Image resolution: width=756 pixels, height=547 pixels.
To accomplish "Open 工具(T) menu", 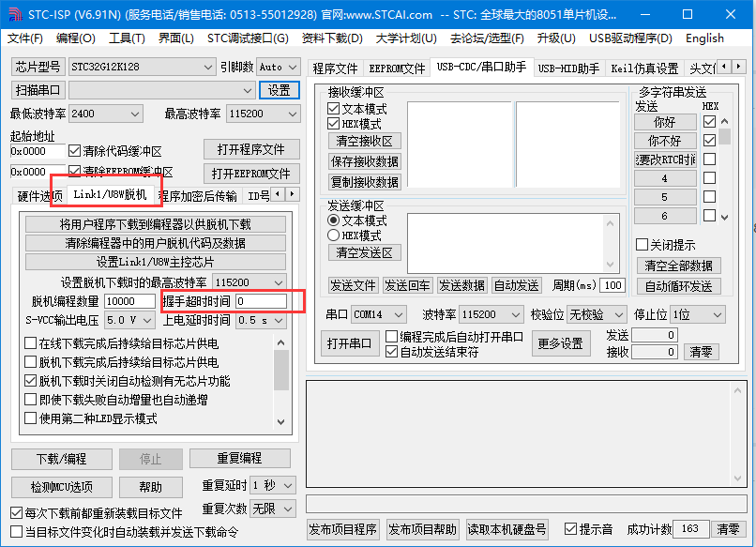I will coord(127,38).
